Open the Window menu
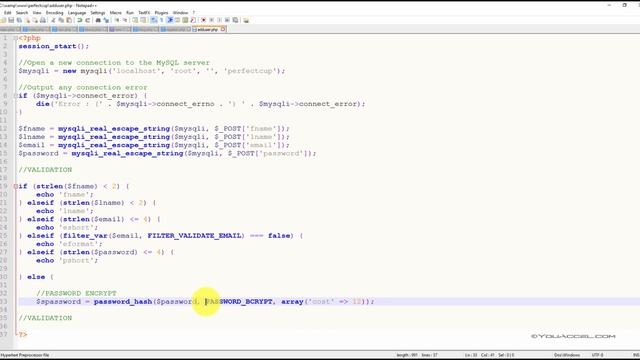 [x=180, y=13]
